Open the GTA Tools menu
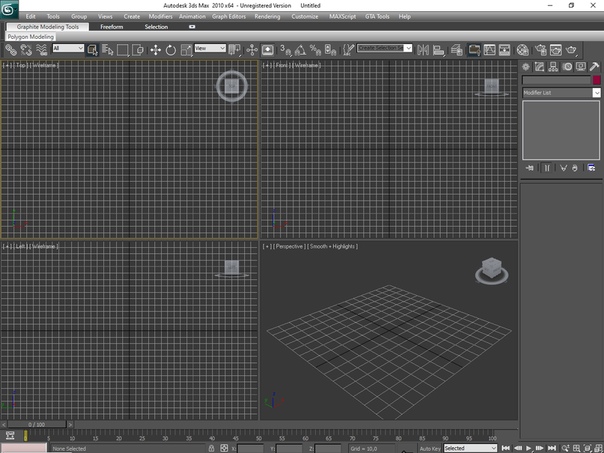The image size is (604, 453). (x=377, y=17)
